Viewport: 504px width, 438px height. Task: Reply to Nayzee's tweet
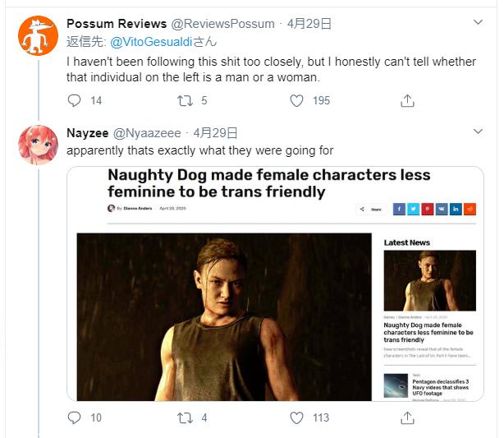pos(75,417)
